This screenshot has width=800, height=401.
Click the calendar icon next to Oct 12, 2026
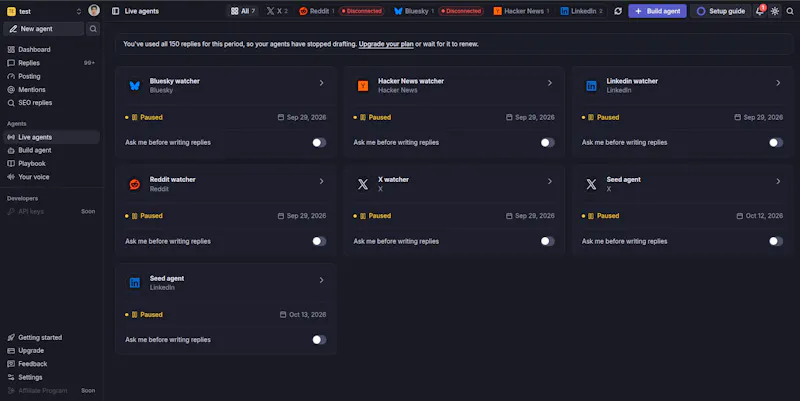click(740, 216)
